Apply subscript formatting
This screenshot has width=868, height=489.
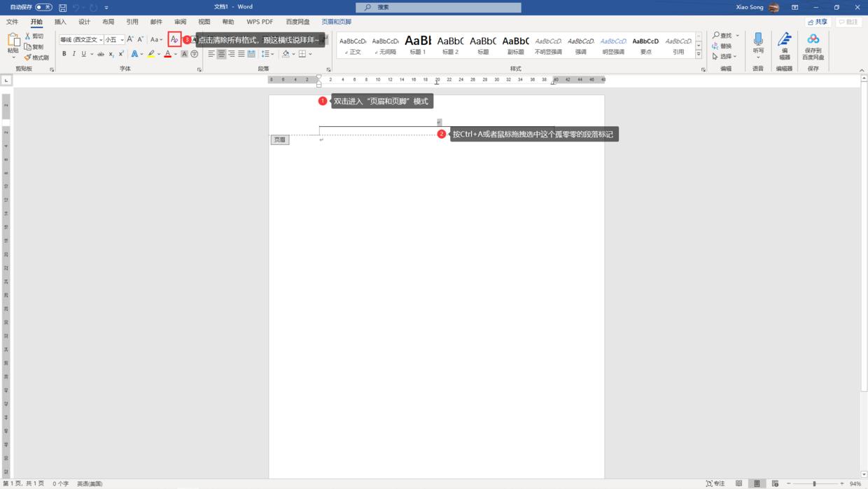111,54
